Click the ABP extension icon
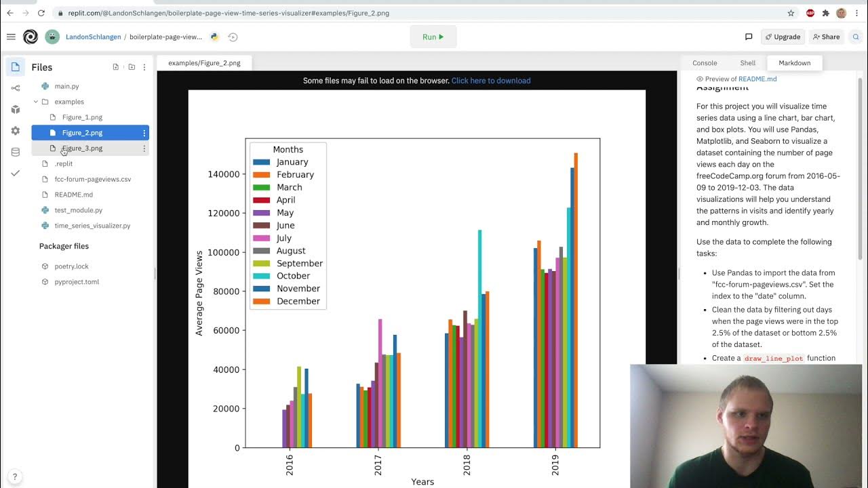Screen dimensions: 868x488 pos(810,13)
